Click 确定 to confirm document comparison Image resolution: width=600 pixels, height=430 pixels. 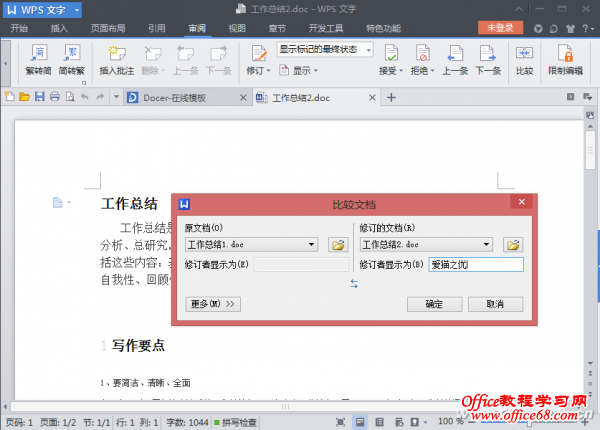click(x=434, y=304)
